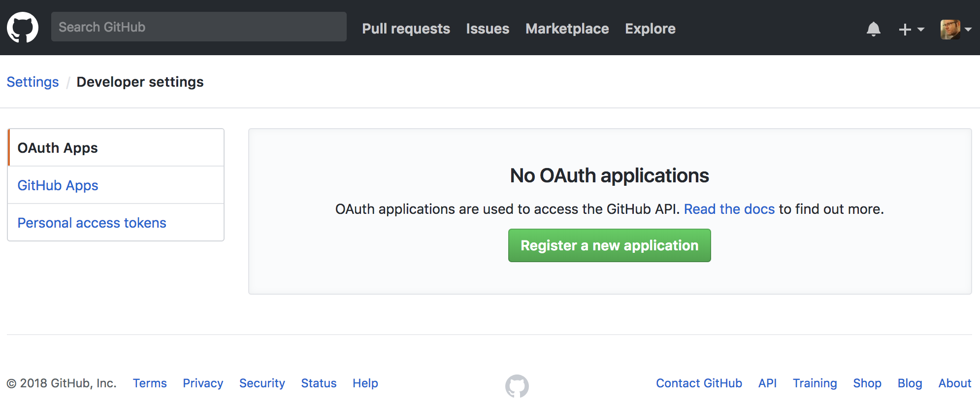Viewport: 980px width, 409px height.
Task: Open the Terms footer link
Action: (150, 383)
